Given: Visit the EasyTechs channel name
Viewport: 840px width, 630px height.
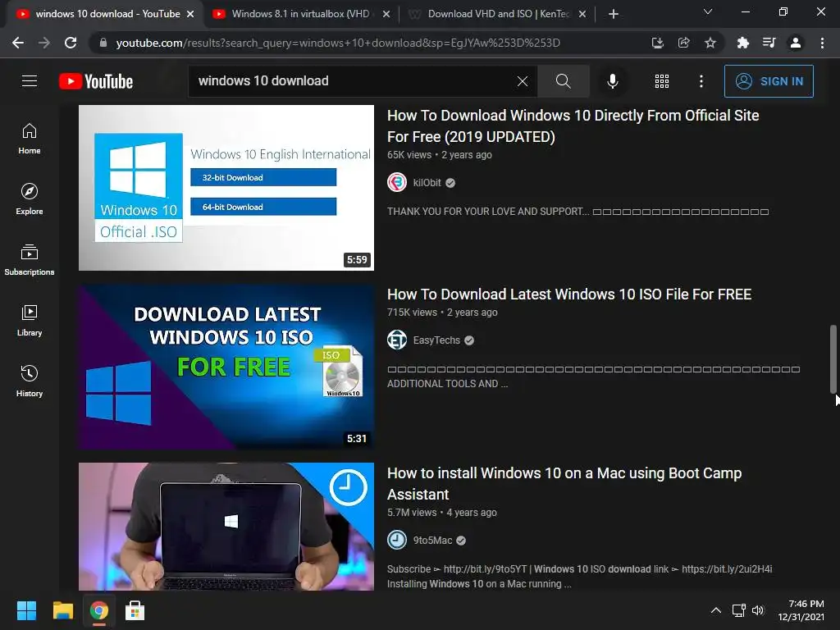Looking at the screenshot, I should point(436,340).
